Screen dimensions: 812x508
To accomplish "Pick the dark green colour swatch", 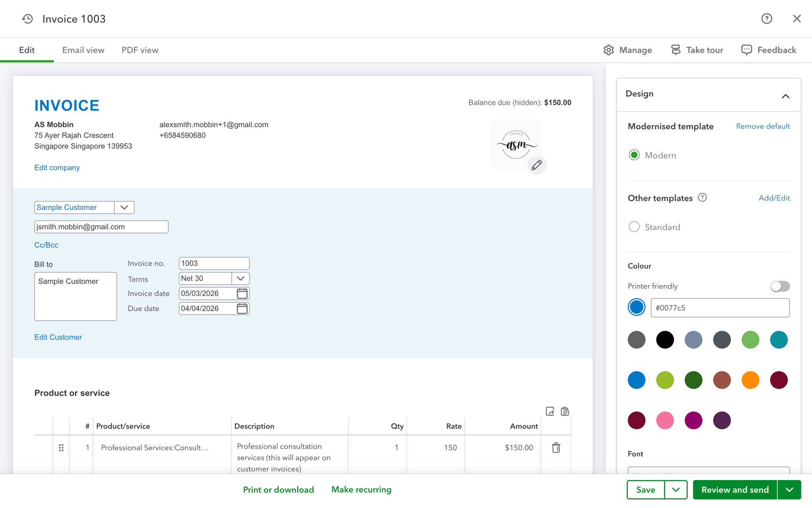I will click(694, 380).
